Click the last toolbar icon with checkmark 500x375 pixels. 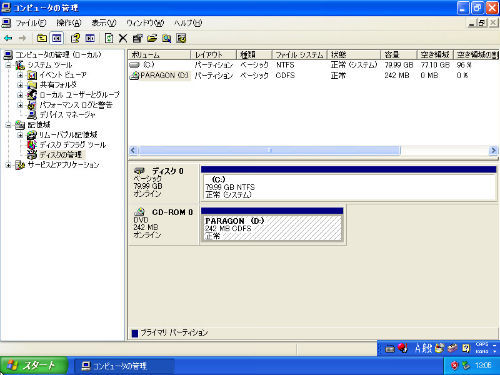click(x=181, y=38)
